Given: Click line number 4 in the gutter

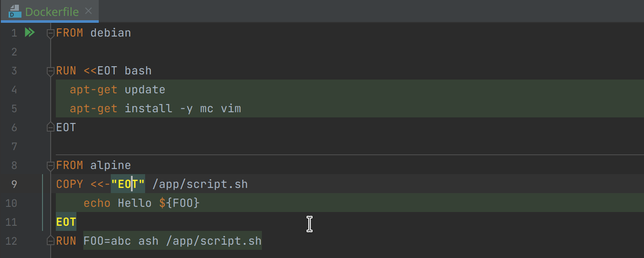Looking at the screenshot, I should [14, 89].
